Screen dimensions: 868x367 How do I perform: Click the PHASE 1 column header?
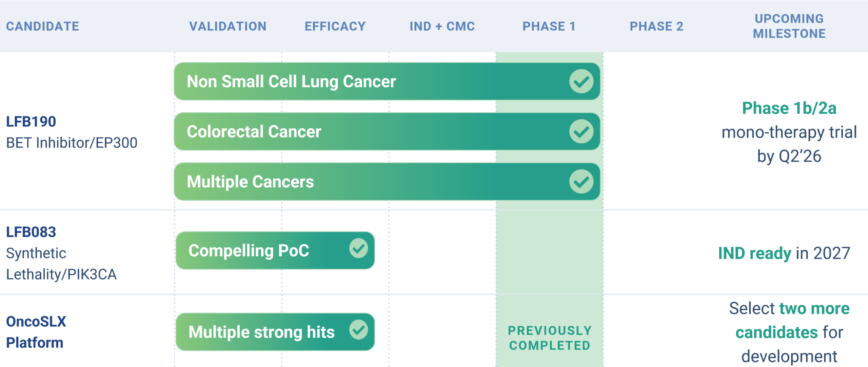click(x=549, y=26)
